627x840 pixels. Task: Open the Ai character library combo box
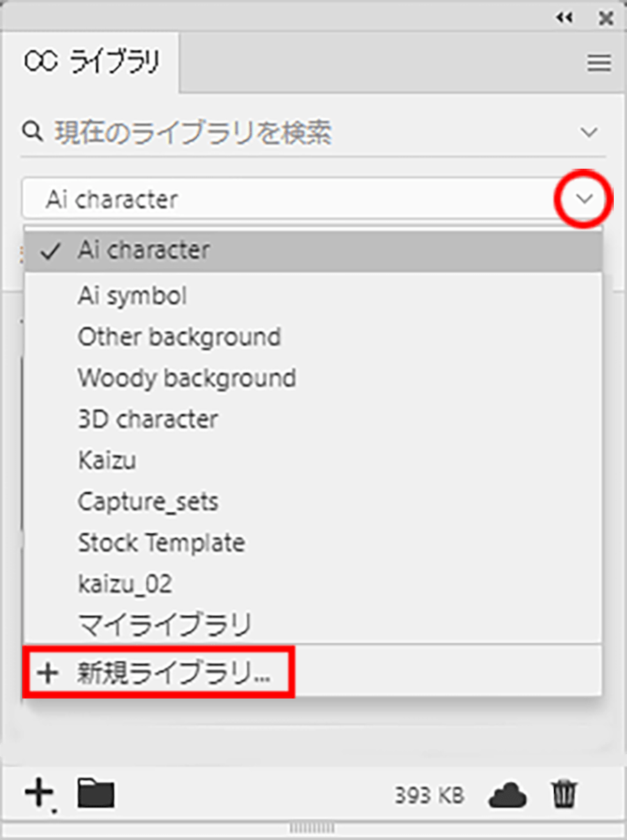click(x=313, y=200)
